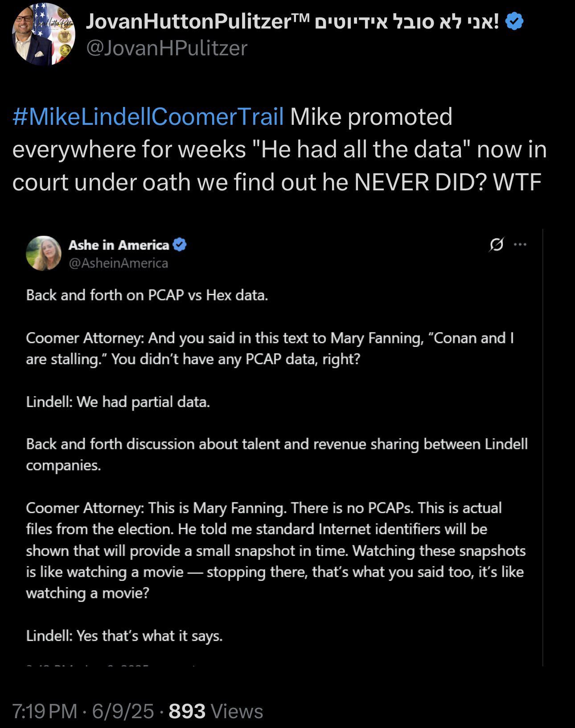Viewport: 575px width, 728px height.
Task: Open Jovan Hutton Pulitzer's profile picture
Action: click(x=43, y=34)
